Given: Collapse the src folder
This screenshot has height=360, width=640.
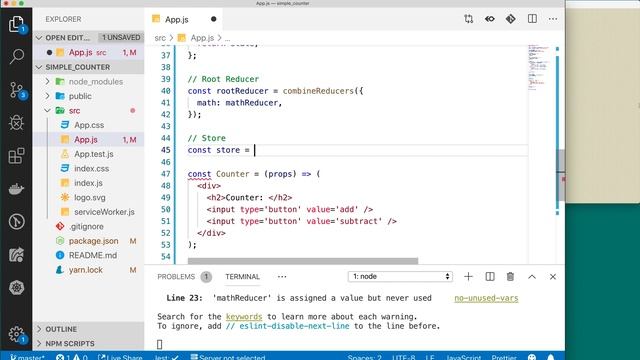Looking at the screenshot, I should 47,111.
